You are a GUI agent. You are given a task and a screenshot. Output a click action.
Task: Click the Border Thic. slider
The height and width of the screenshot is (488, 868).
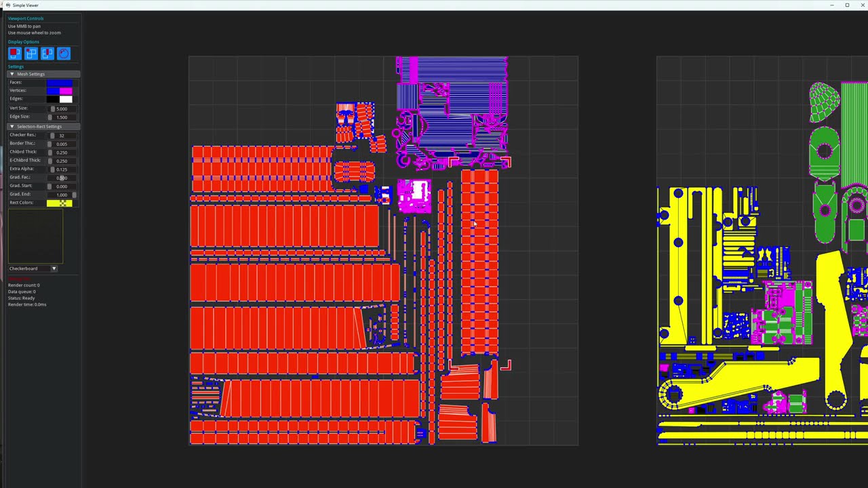pyautogui.click(x=62, y=144)
